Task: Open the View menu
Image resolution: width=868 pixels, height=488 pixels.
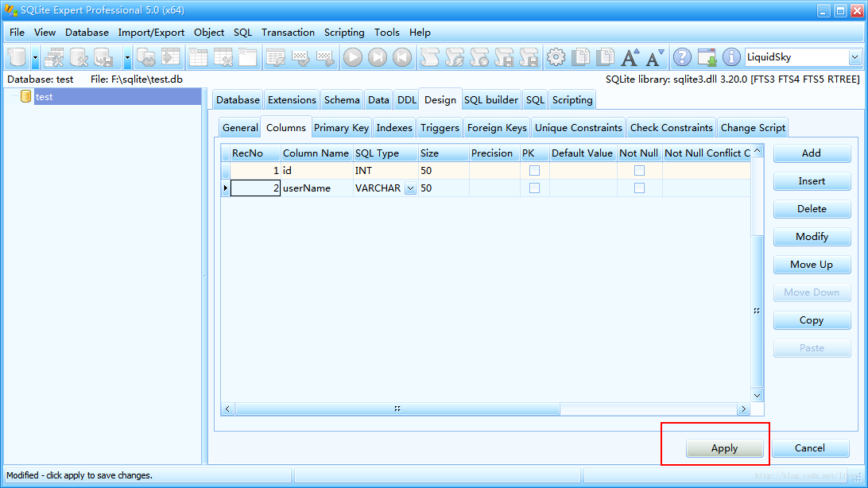Action: 45,32
